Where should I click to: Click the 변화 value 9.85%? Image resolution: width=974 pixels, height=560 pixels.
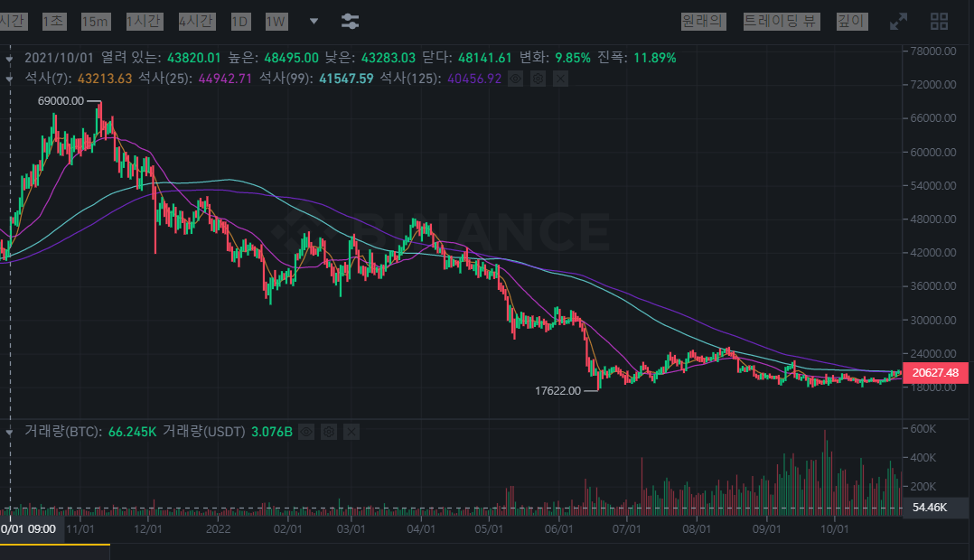[573, 58]
